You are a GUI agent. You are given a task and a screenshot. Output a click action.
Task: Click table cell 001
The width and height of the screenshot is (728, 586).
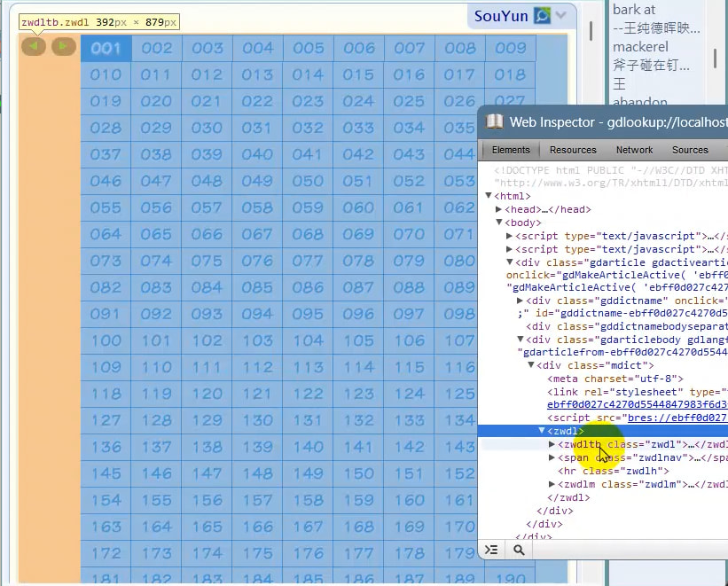(106, 48)
